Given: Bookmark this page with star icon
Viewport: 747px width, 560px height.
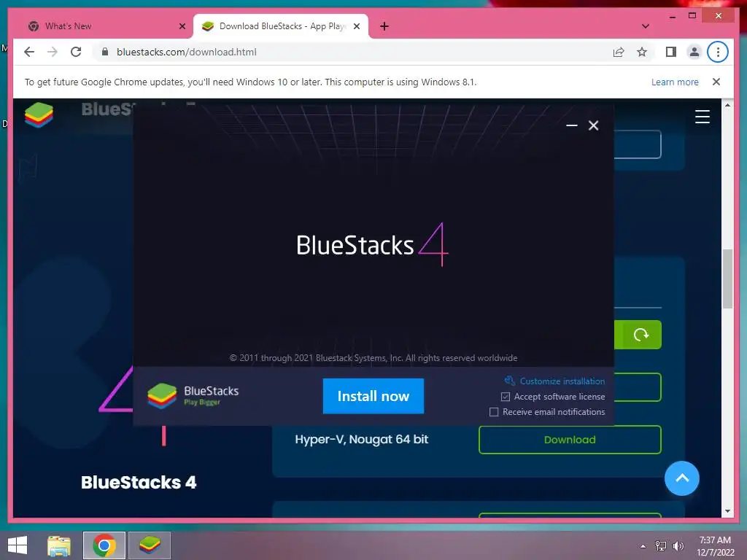Looking at the screenshot, I should (x=642, y=52).
